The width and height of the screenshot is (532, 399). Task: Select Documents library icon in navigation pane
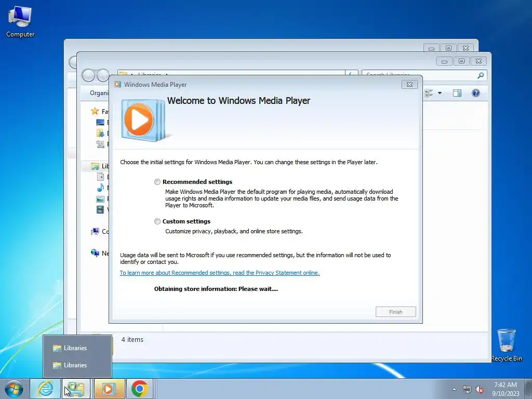point(100,177)
